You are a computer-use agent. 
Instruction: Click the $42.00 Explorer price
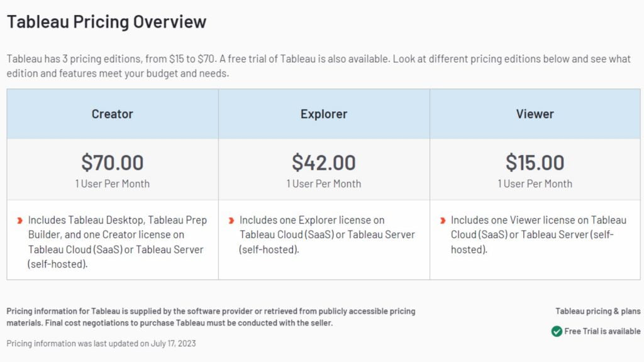[x=324, y=163]
